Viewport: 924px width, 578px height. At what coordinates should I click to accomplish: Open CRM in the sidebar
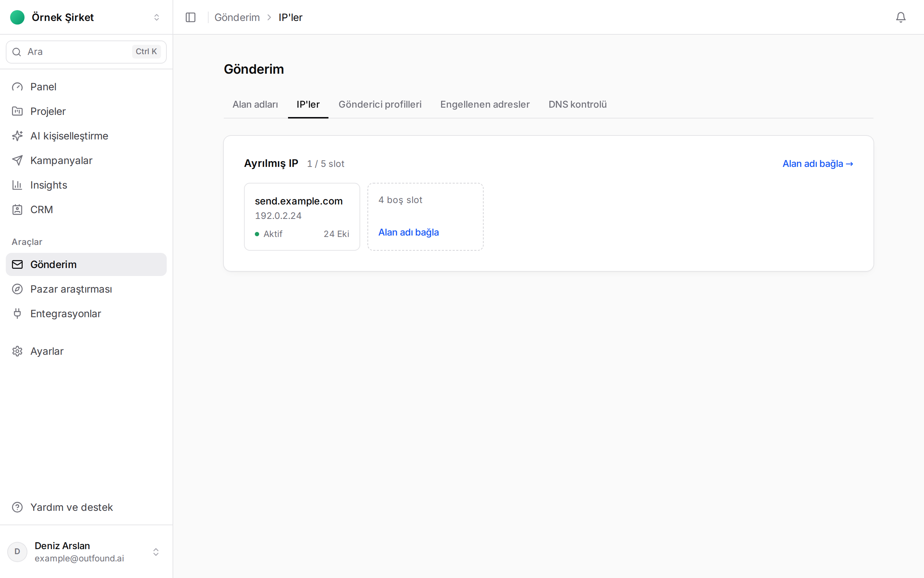(86, 210)
